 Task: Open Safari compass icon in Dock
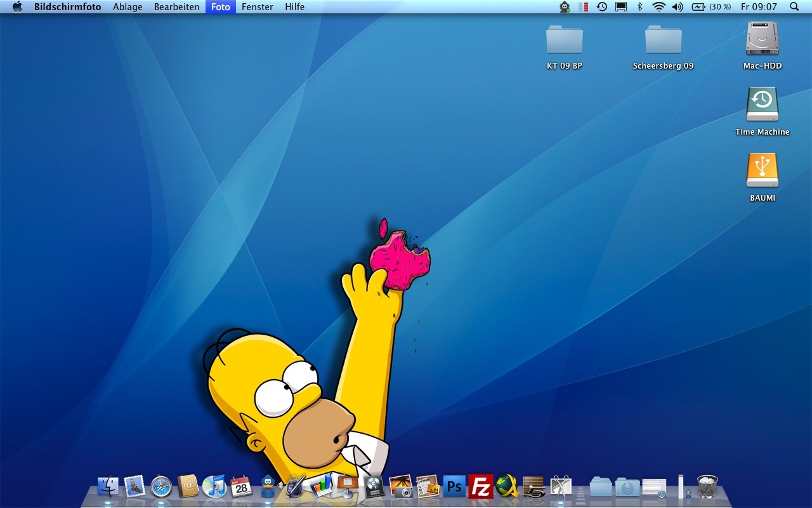coord(161,487)
